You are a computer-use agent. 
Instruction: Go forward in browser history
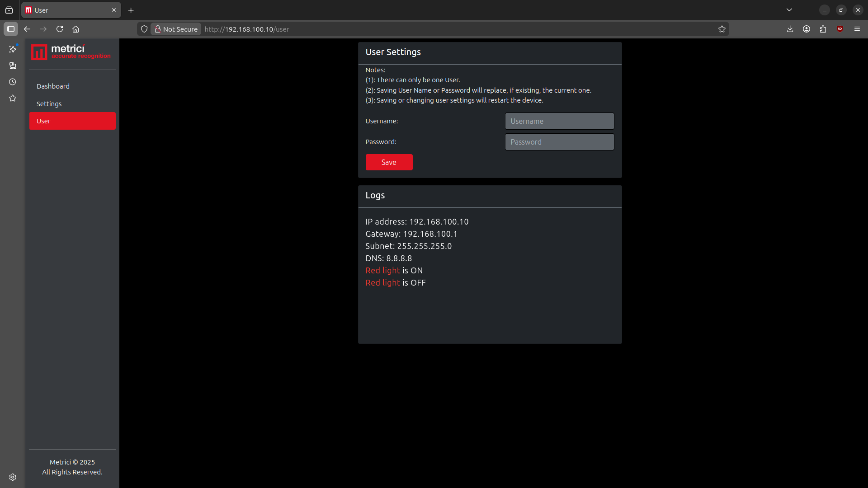(43, 29)
